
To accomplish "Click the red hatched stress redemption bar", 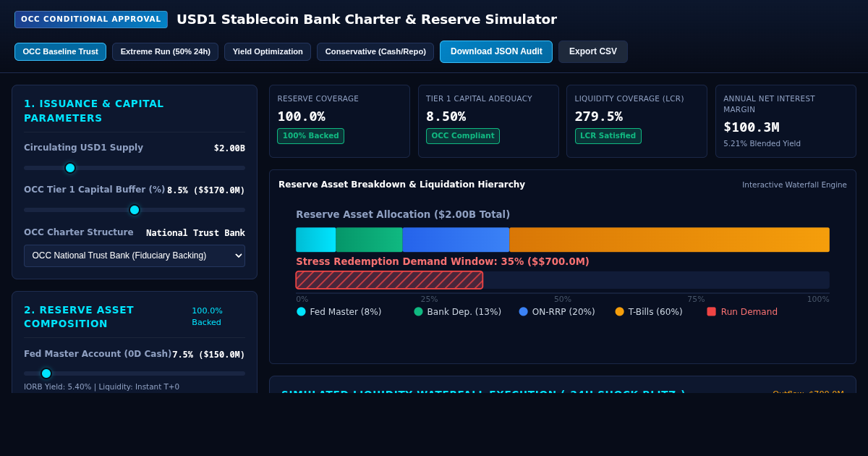I will pos(389,280).
